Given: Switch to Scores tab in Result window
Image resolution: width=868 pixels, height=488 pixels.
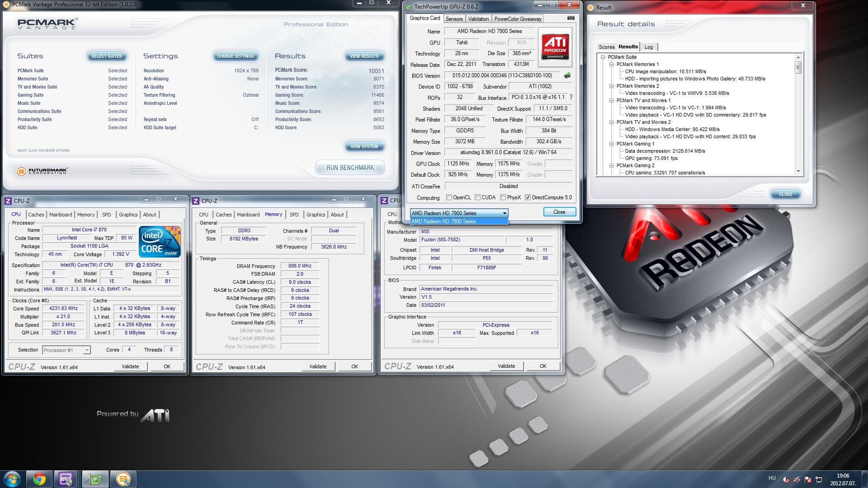Looking at the screenshot, I should (x=607, y=47).
